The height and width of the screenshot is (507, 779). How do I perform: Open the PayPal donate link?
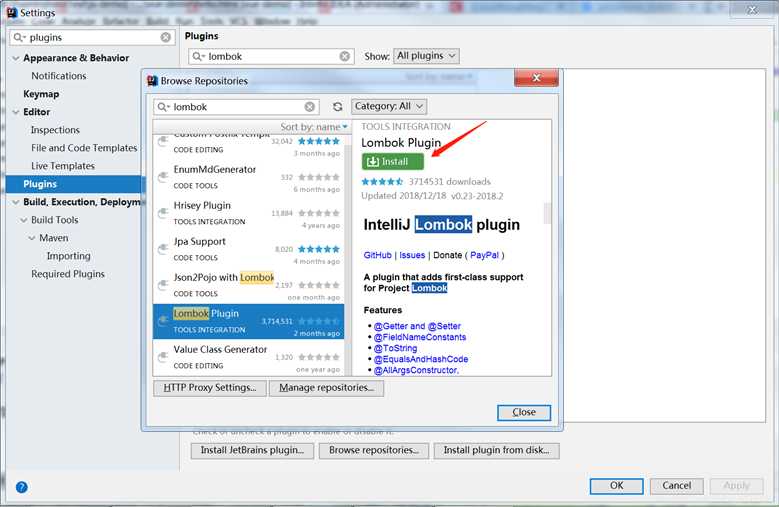pyautogui.click(x=484, y=255)
